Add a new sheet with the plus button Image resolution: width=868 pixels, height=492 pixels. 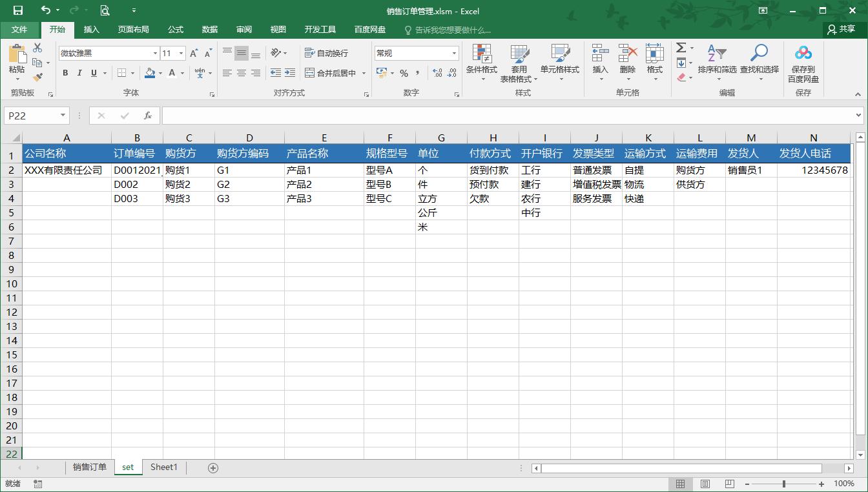pyautogui.click(x=212, y=467)
